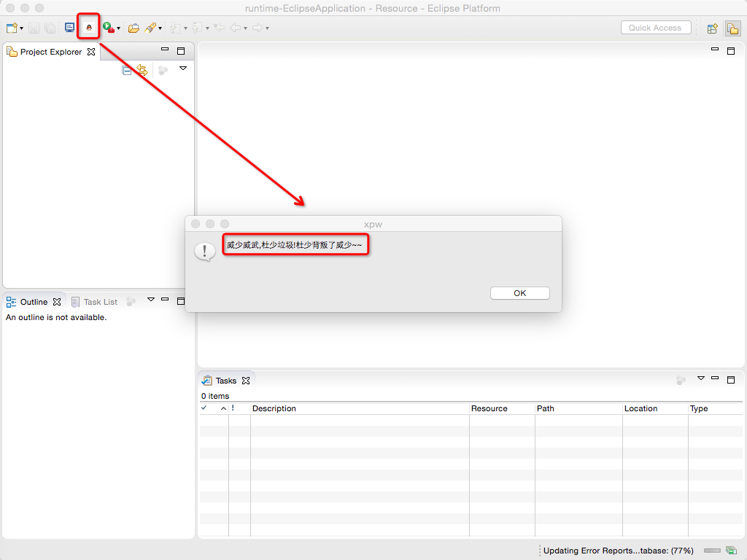Click the Next Annotation toolbar icon
Viewport: 747px width, 560px height.
[x=175, y=28]
